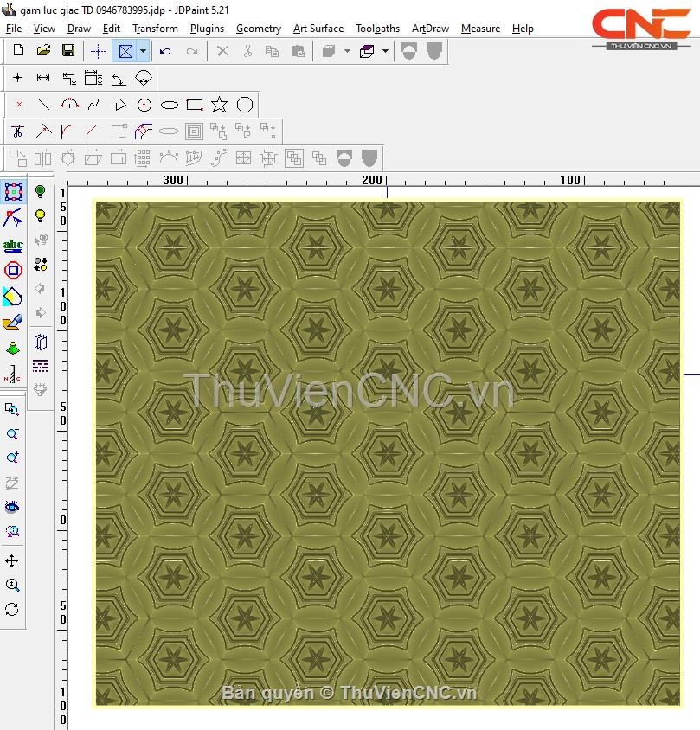Image resolution: width=700 pixels, height=730 pixels.
Task: Click the four colored dots icon
Action: tap(41, 264)
